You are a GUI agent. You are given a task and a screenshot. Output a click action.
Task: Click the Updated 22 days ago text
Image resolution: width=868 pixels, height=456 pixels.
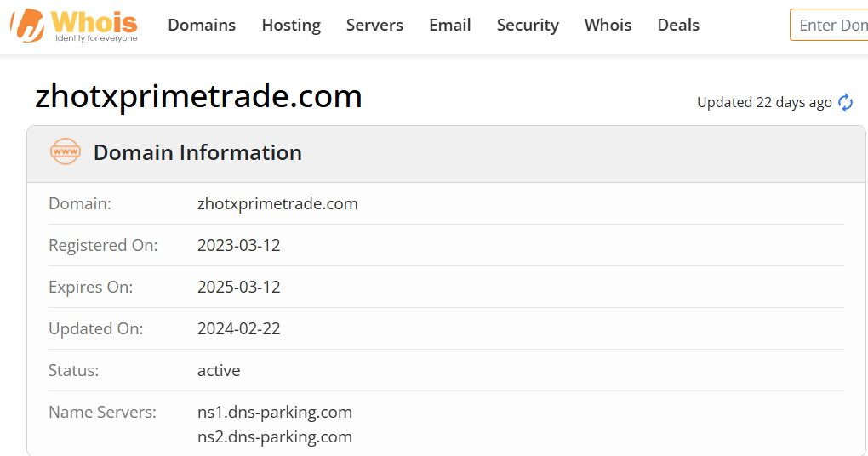pyautogui.click(x=764, y=102)
